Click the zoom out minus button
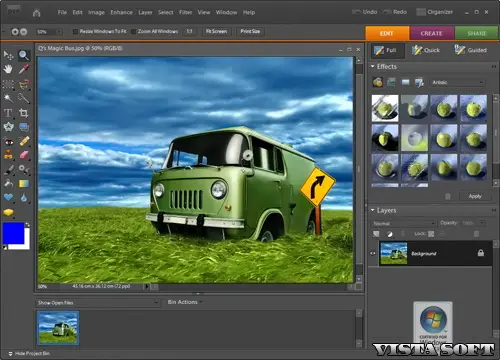 (x=23, y=32)
